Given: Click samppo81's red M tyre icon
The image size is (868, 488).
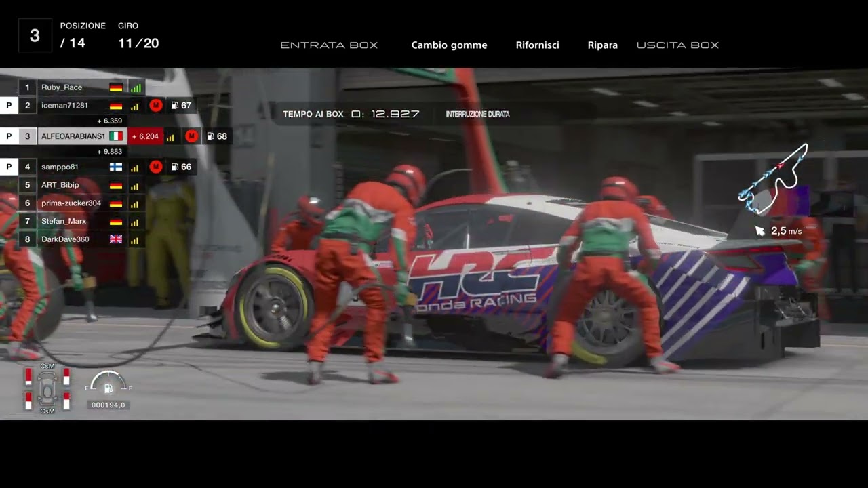Looking at the screenshot, I should pyautogui.click(x=156, y=167).
